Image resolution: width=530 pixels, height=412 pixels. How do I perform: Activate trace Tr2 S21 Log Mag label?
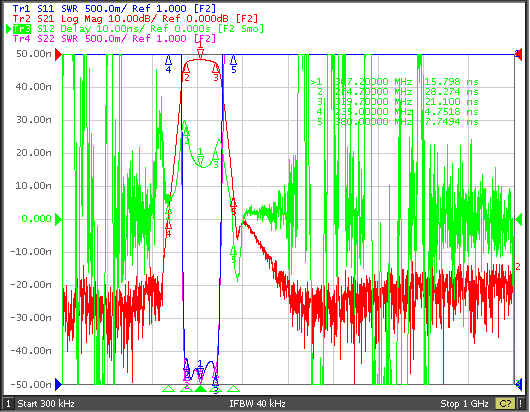pos(135,19)
